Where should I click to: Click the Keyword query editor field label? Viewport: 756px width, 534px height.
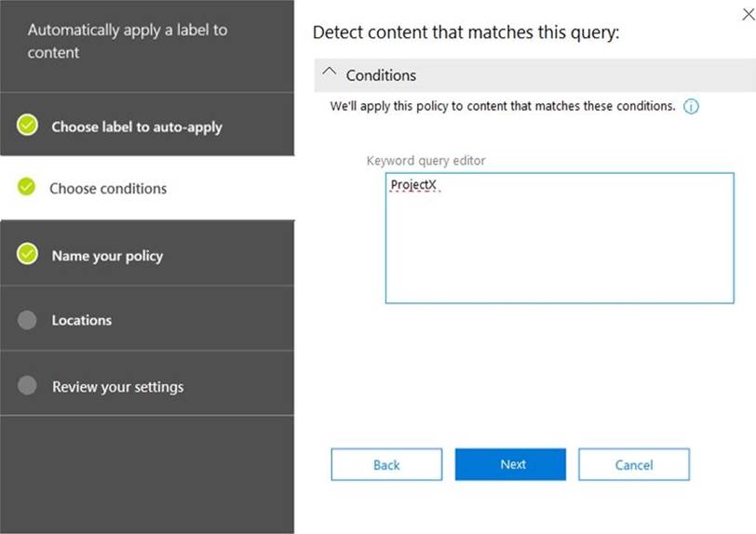coord(425,161)
